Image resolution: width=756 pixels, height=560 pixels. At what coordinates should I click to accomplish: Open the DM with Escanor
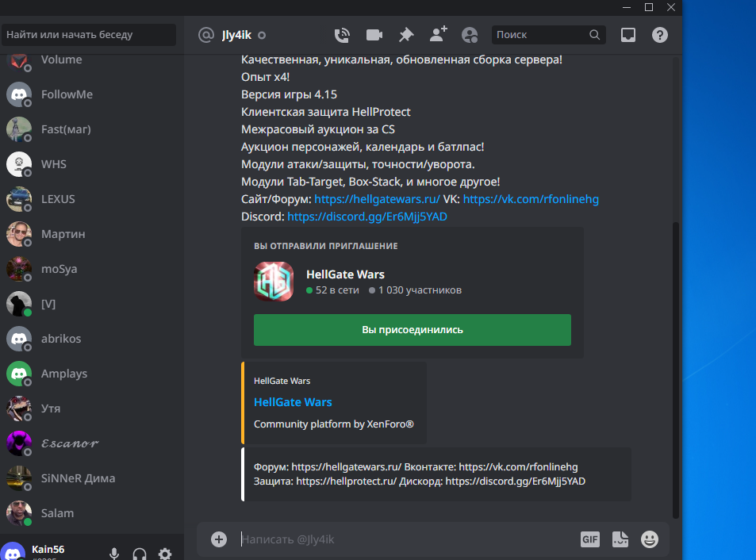coord(91,443)
